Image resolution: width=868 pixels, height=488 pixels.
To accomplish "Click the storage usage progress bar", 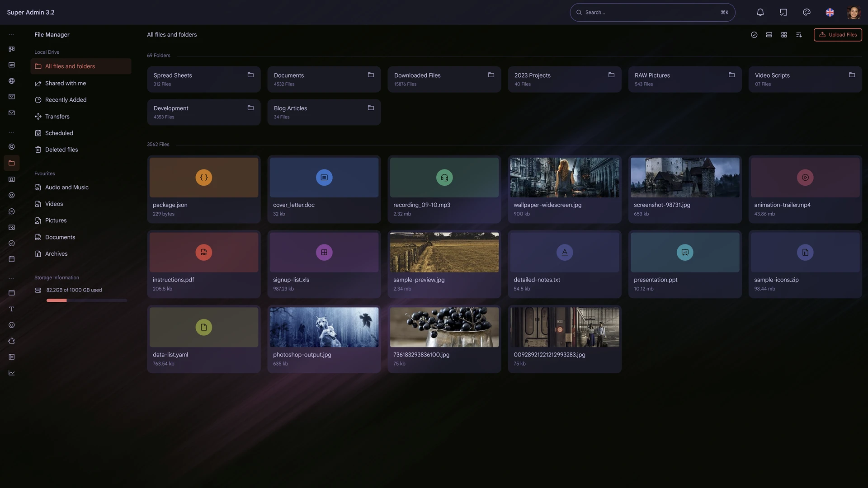I will [86, 300].
